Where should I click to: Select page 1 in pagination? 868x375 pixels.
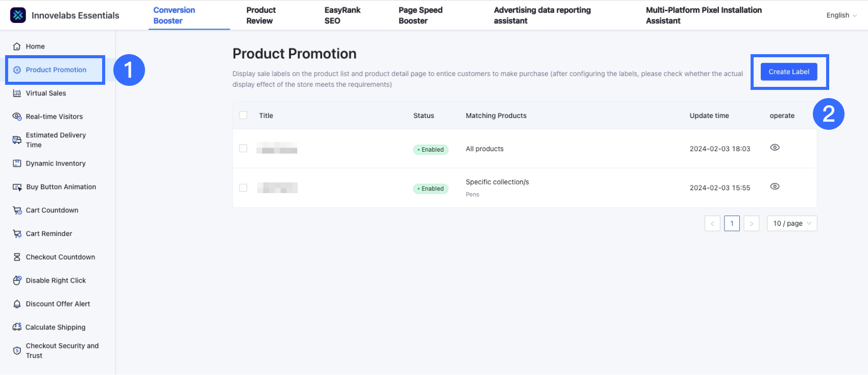click(x=732, y=223)
